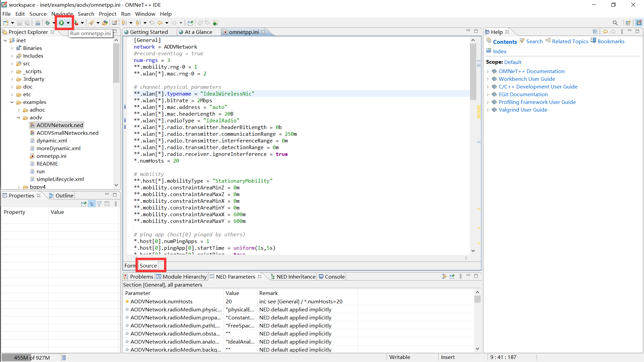
Task: Click the OMNeT++ Documentation link
Action: [x=531, y=71]
